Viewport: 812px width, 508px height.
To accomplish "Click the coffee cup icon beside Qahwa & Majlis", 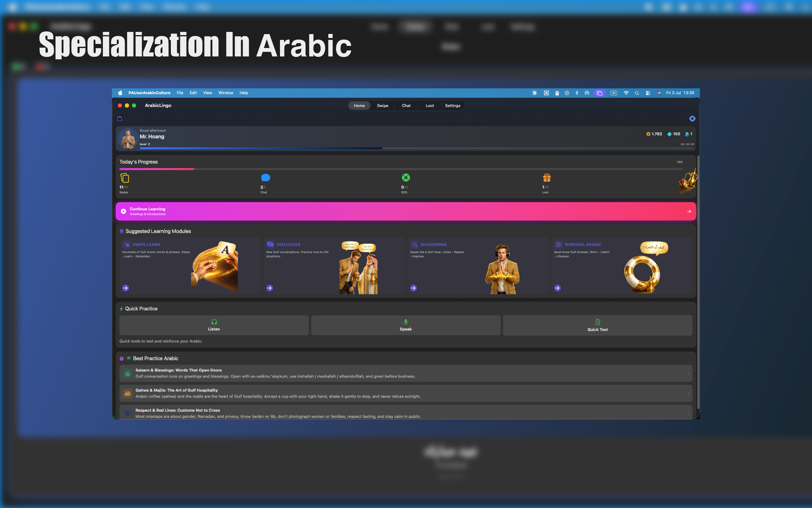I will 127,393.
